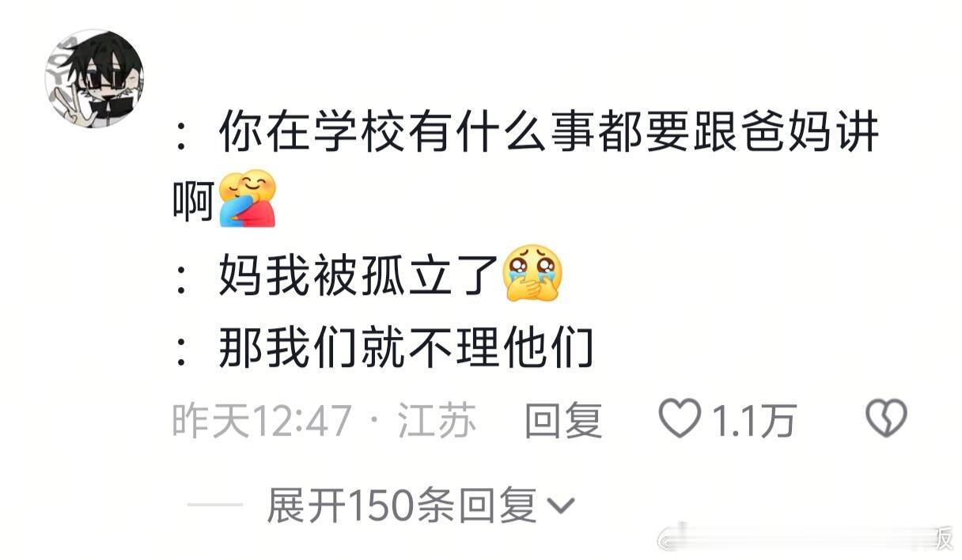Tap the crying emoji after 妈我被孤立了
Screen dimensions: 962x560
click(x=532, y=273)
